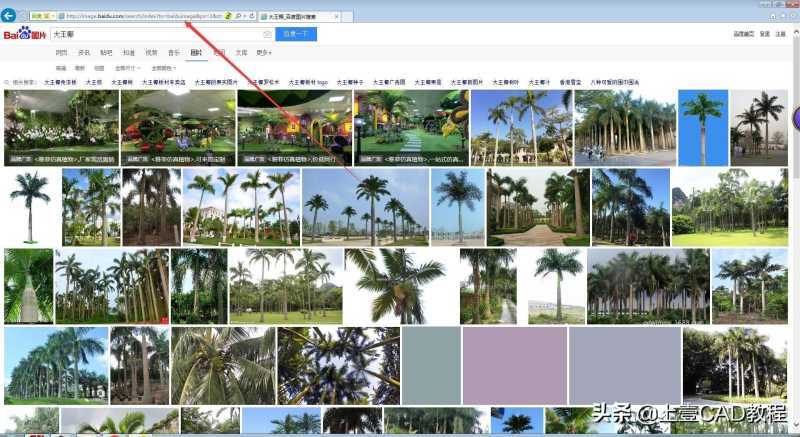Click the browser address bar URL
Image resolution: width=800 pixels, height=437 pixels.
(140, 17)
